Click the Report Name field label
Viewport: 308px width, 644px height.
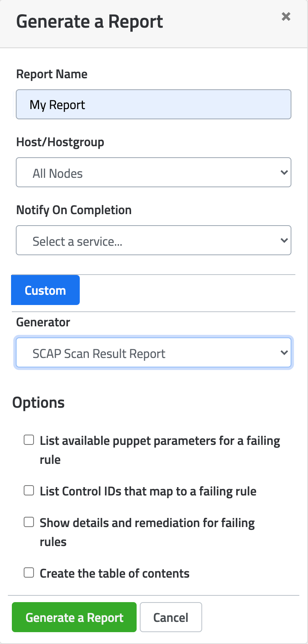click(x=52, y=74)
